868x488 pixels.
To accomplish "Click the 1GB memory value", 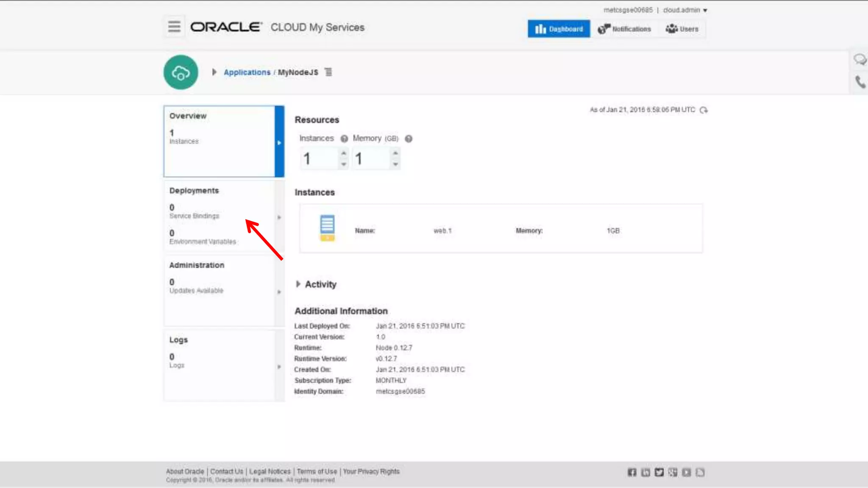I will coord(613,231).
